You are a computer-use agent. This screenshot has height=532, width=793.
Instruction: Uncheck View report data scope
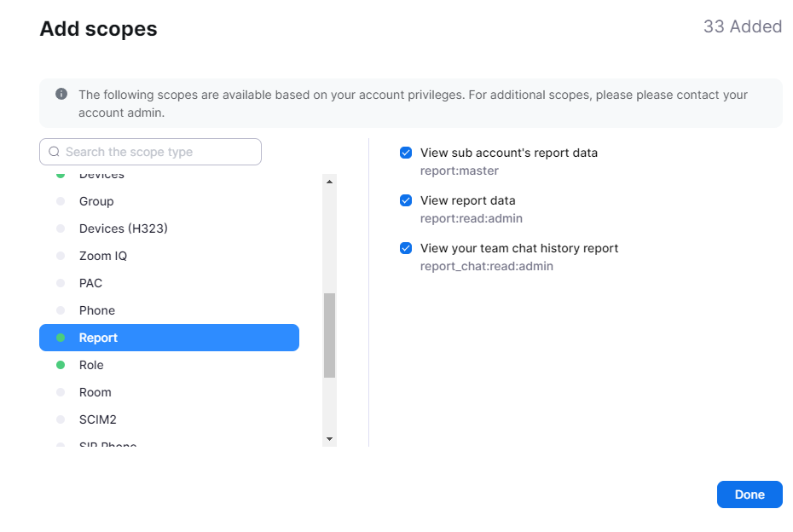406,201
